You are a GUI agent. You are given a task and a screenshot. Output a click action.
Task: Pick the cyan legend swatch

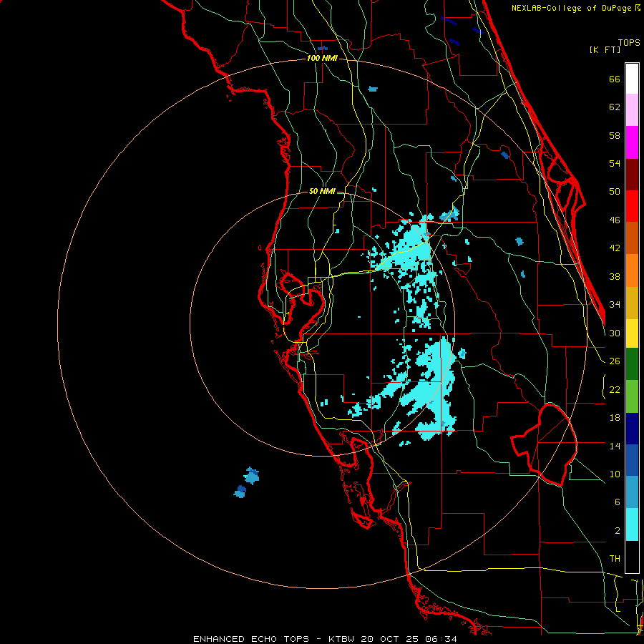[x=632, y=525]
